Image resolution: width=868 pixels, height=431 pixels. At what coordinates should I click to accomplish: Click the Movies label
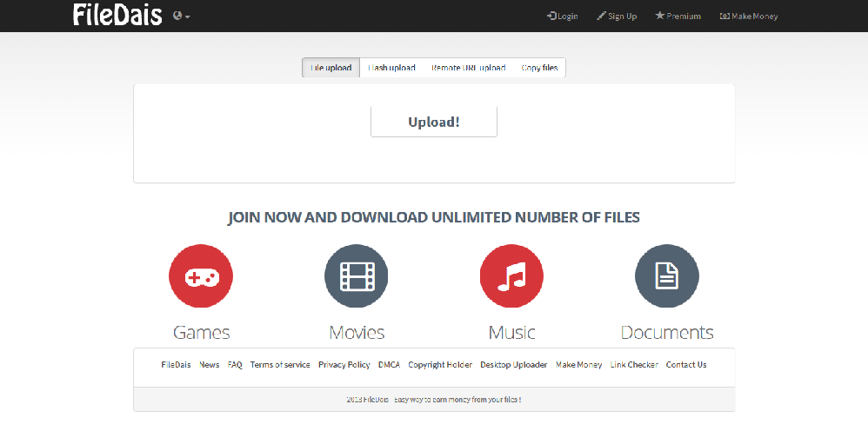(357, 332)
